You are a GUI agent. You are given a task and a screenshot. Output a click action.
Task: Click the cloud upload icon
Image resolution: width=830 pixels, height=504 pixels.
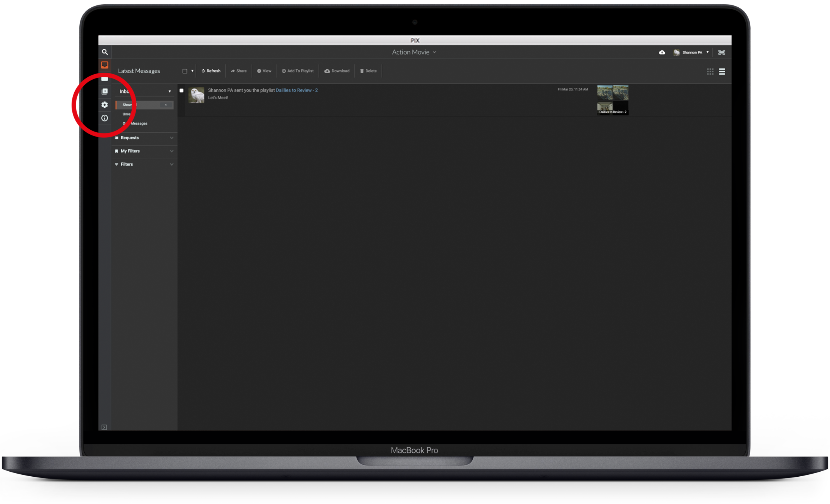[662, 52]
